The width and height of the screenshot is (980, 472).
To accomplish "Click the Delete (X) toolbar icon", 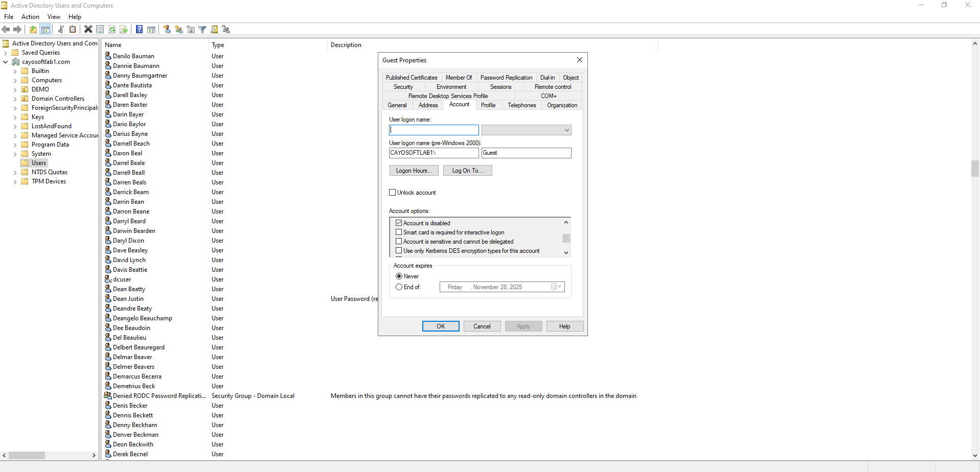I will click(x=88, y=30).
